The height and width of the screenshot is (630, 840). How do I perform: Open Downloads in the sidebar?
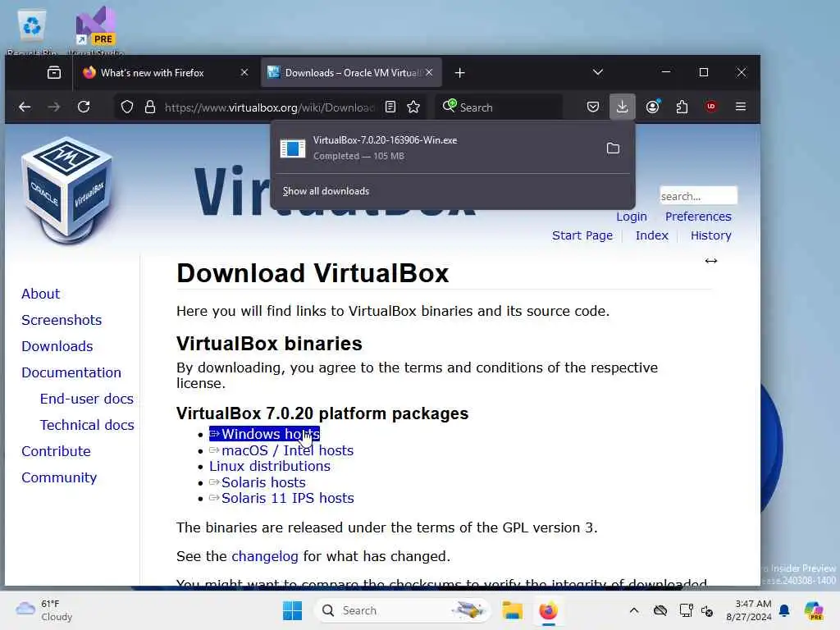tap(57, 346)
